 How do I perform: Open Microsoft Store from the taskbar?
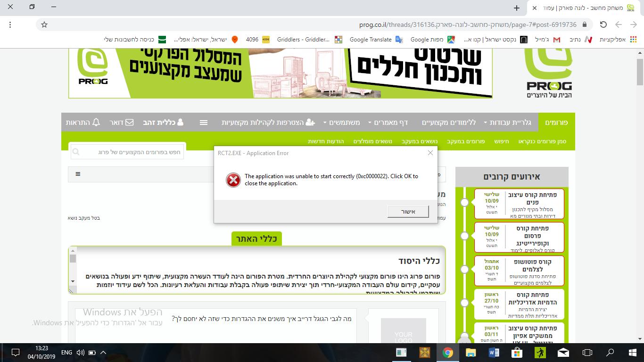[517, 353]
